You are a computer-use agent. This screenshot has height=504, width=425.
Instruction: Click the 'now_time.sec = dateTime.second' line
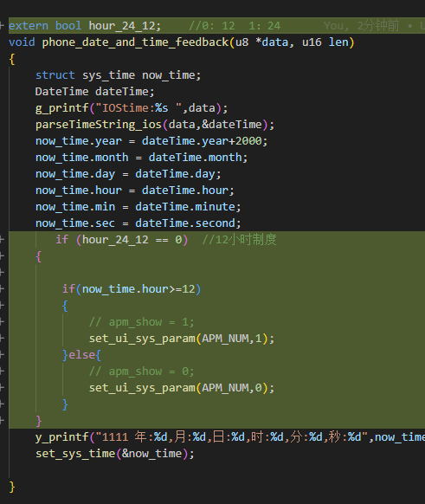coord(138,223)
